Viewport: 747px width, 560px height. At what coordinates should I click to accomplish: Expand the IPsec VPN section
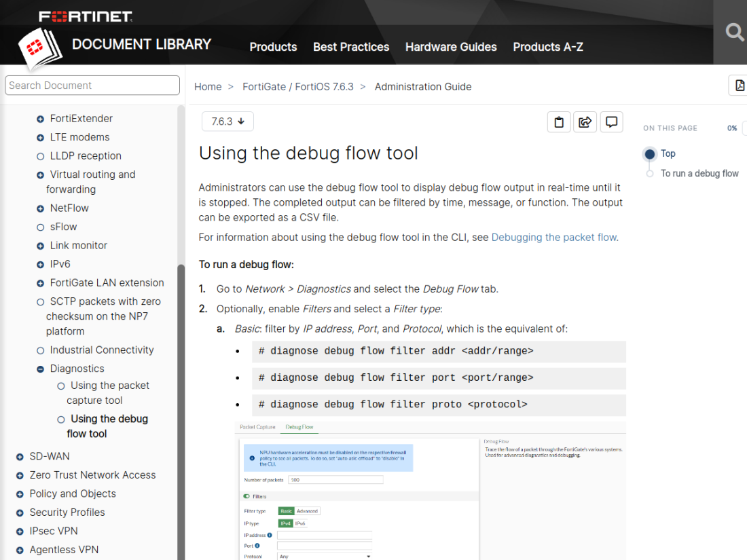pos(20,531)
